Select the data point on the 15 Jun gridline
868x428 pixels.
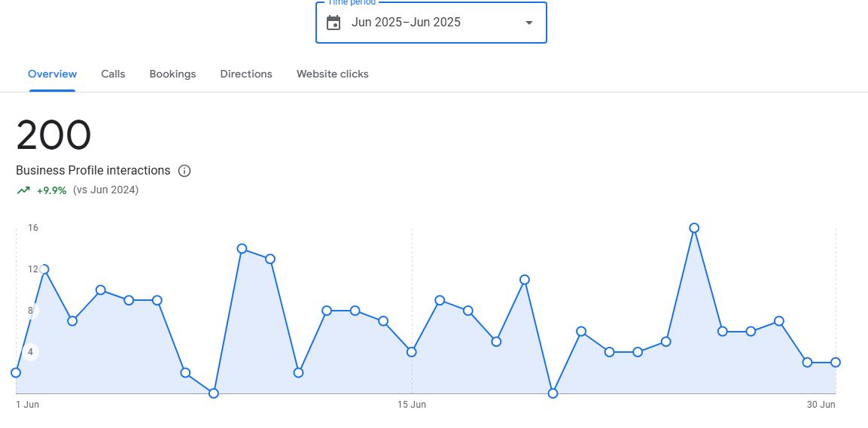coord(412,352)
